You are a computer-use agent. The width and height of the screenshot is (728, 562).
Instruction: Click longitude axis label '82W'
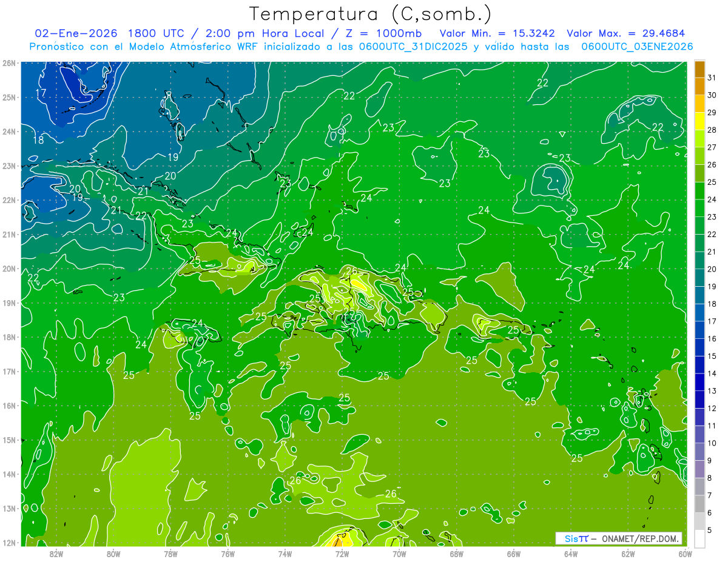(56, 554)
